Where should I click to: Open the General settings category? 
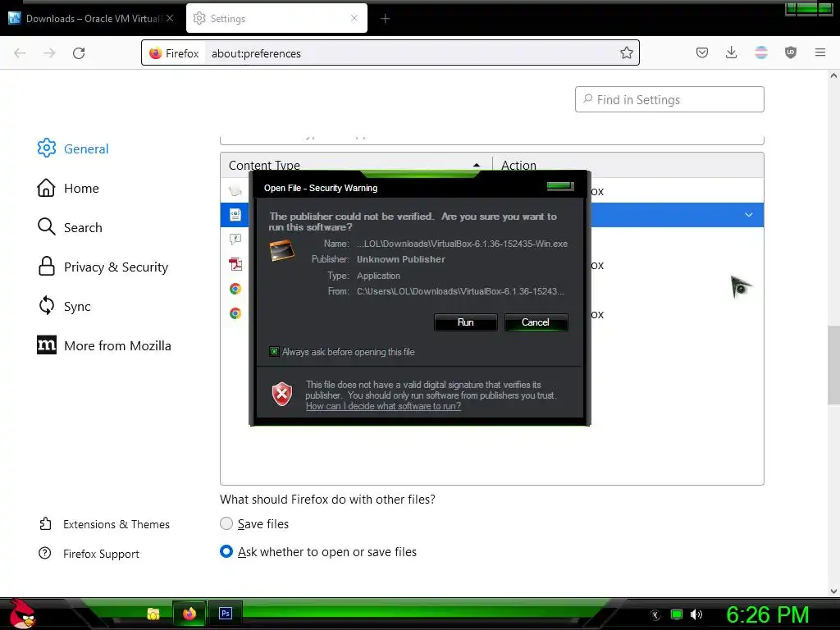tap(73, 148)
